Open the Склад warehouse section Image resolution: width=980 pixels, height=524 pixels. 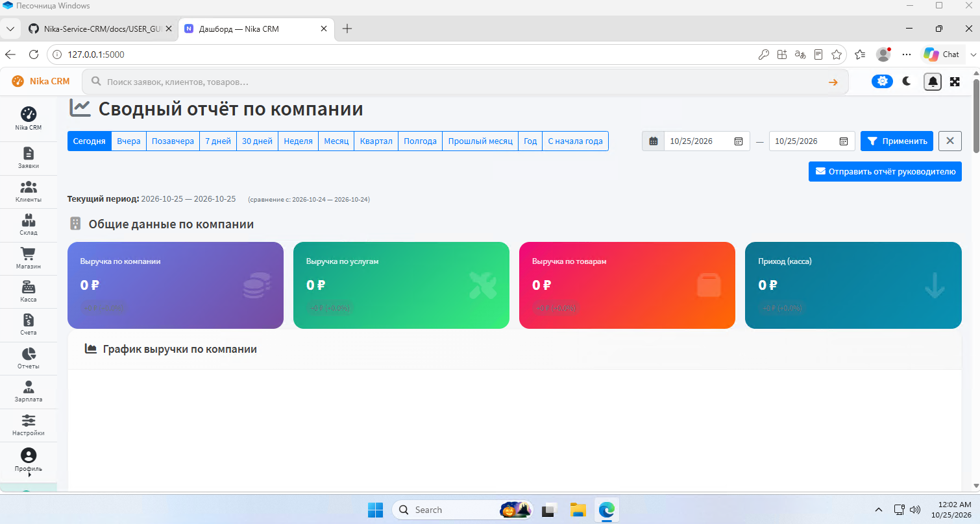29,225
